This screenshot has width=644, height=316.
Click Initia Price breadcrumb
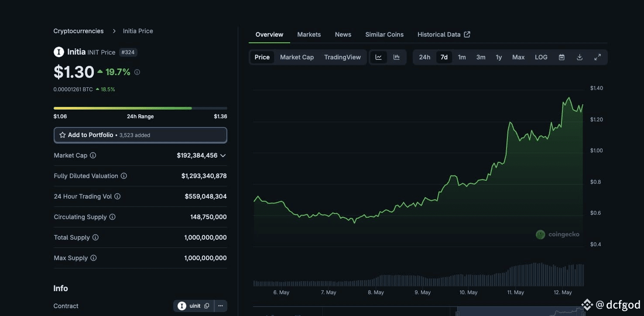[x=138, y=31]
